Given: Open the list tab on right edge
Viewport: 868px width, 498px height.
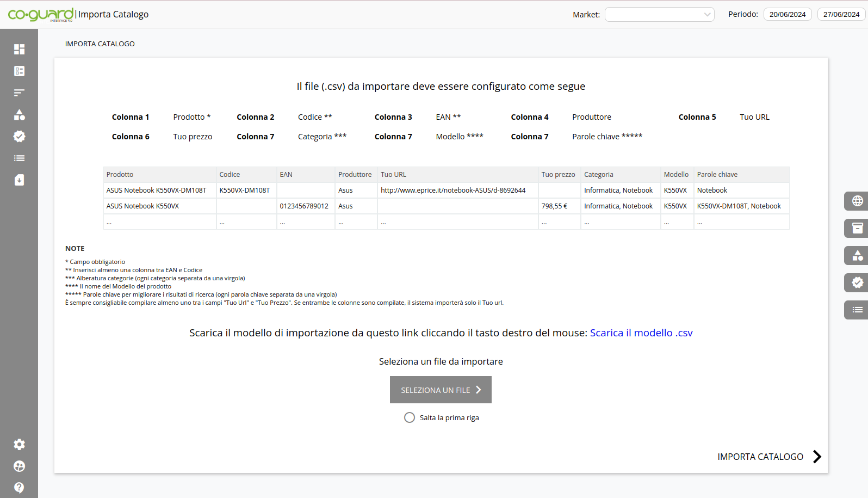Looking at the screenshot, I should (x=857, y=310).
